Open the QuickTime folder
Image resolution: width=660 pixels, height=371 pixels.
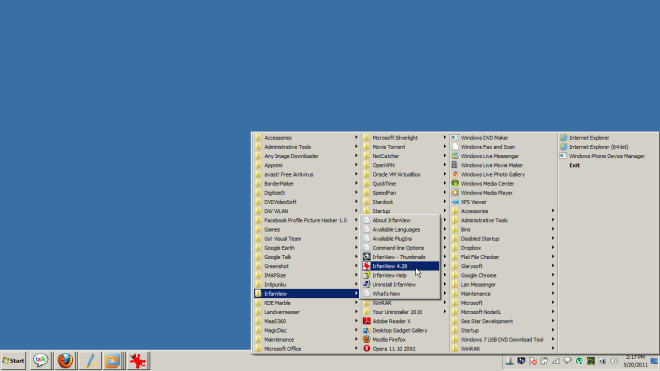(x=404, y=184)
